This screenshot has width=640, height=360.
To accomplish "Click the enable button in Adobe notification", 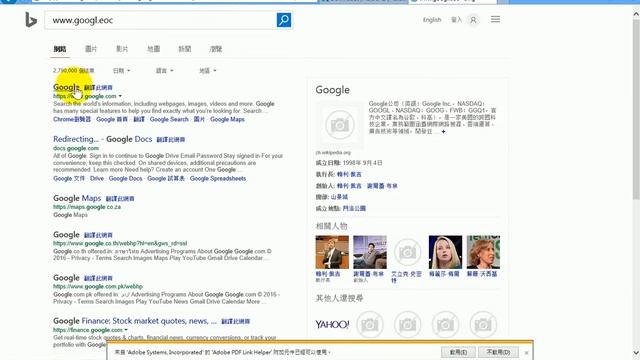I will coord(458,352).
